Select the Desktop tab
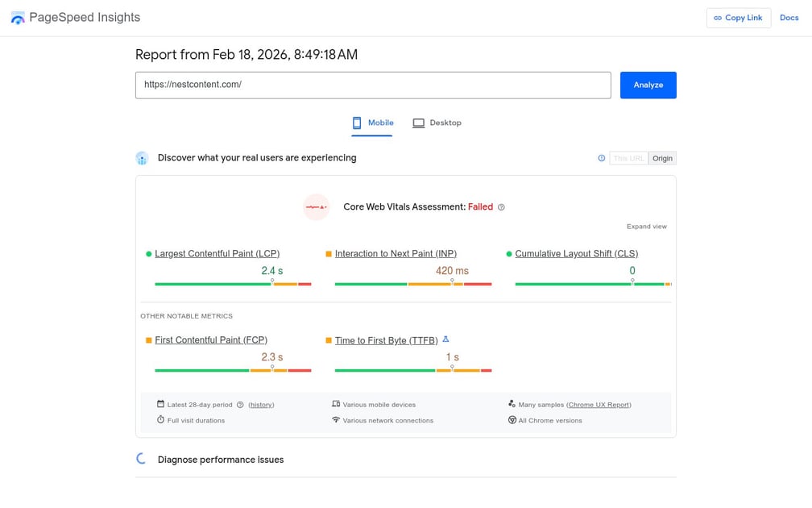812x508 pixels. (x=437, y=123)
